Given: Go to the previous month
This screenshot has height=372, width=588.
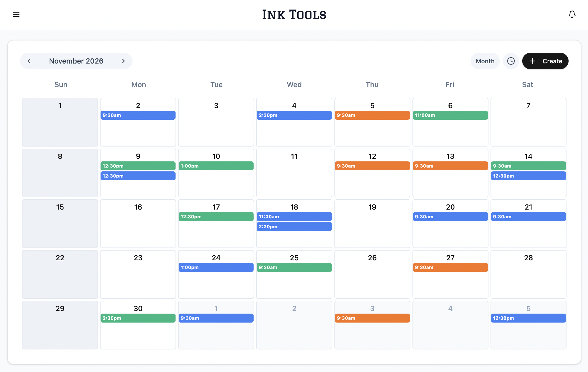Looking at the screenshot, I should (29, 61).
